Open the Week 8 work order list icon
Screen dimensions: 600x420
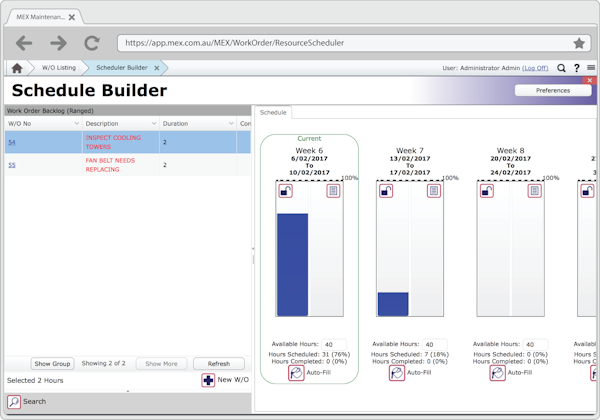[x=535, y=190]
